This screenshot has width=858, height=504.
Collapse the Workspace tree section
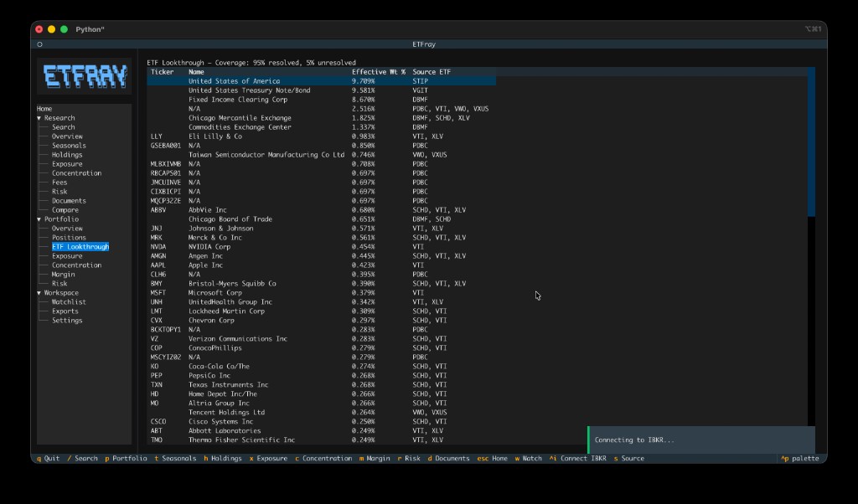(x=39, y=293)
